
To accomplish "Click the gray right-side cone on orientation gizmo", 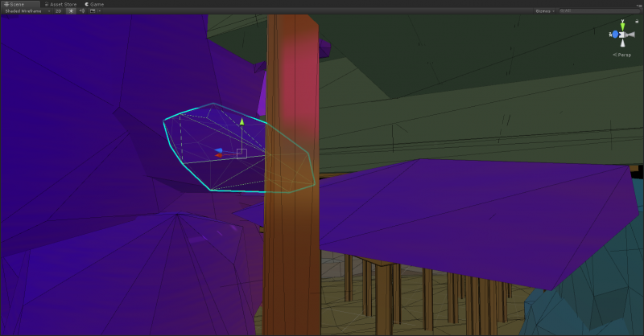I will point(631,35).
